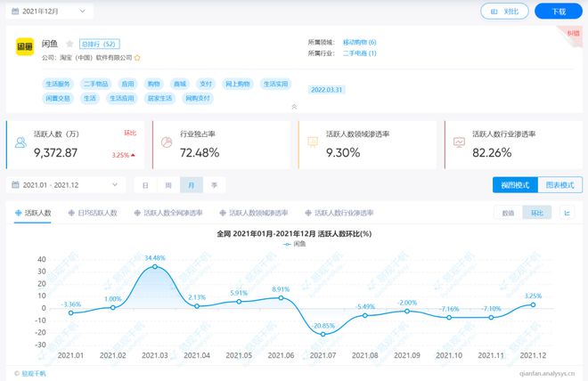Click the 行业独占率 pie chart icon
588x381 pixels.
(x=165, y=142)
